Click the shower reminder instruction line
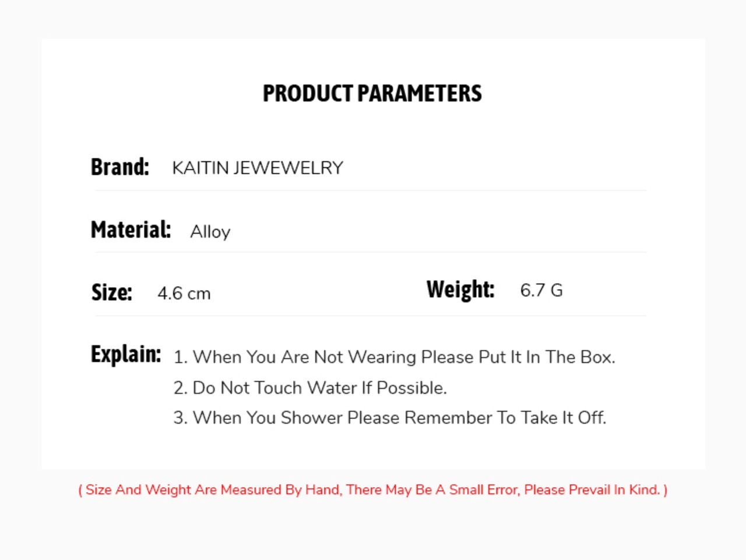746x560 pixels. tap(390, 418)
